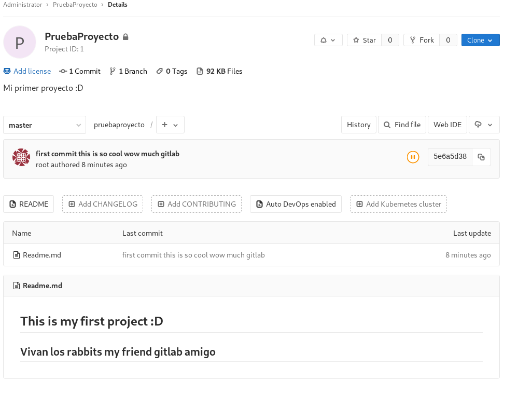Viewport: 532px width, 393px height.
Task: Open Readme.md file in file list
Action: click(41, 255)
